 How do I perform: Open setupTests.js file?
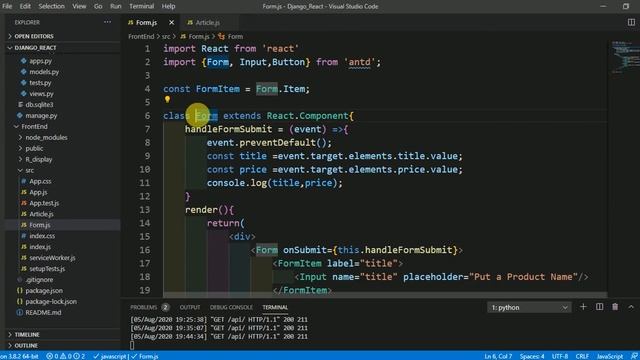47,269
